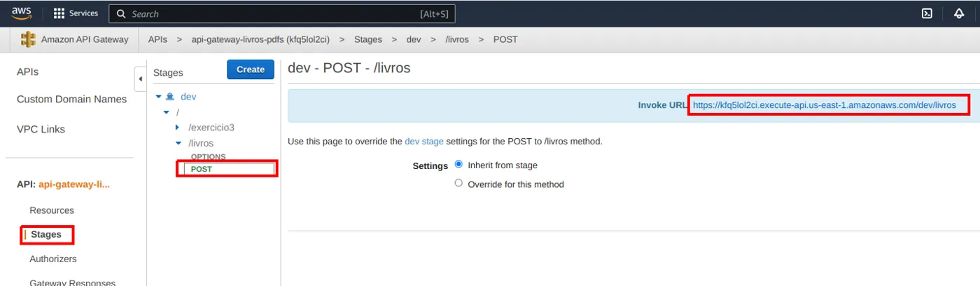Open dev breadcrumb link
This screenshot has height=286, width=980.
coord(414,39)
